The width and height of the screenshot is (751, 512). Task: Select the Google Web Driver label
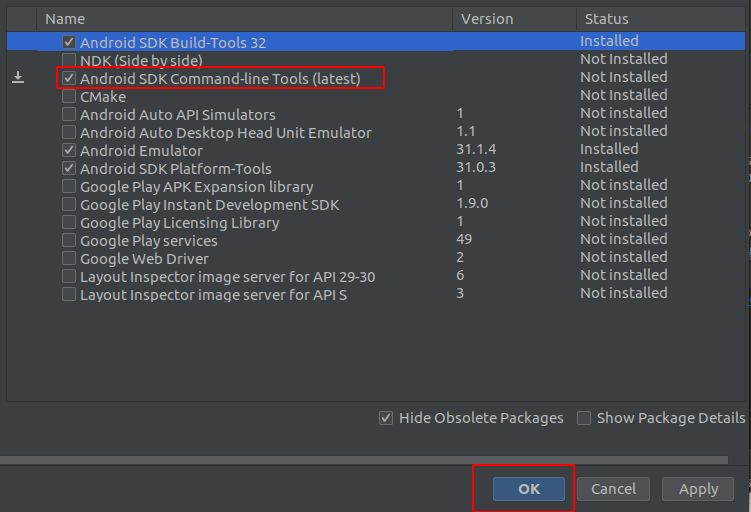click(x=145, y=259)
